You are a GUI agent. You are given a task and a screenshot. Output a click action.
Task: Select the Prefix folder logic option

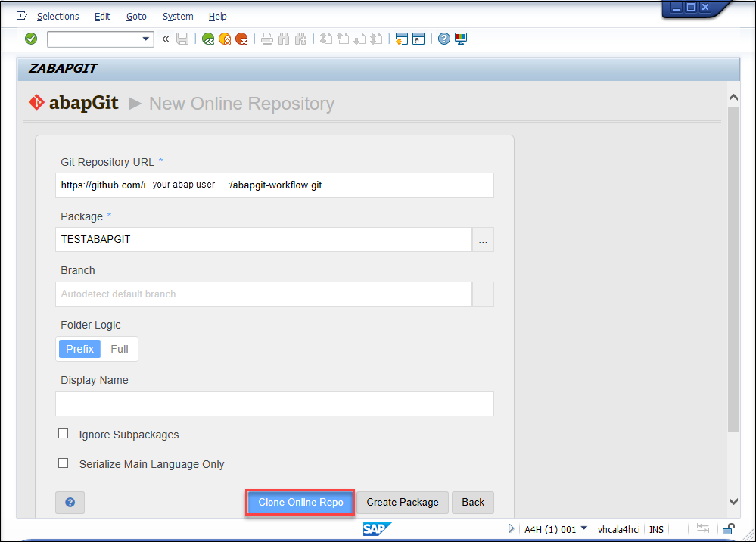coord(79,349)
